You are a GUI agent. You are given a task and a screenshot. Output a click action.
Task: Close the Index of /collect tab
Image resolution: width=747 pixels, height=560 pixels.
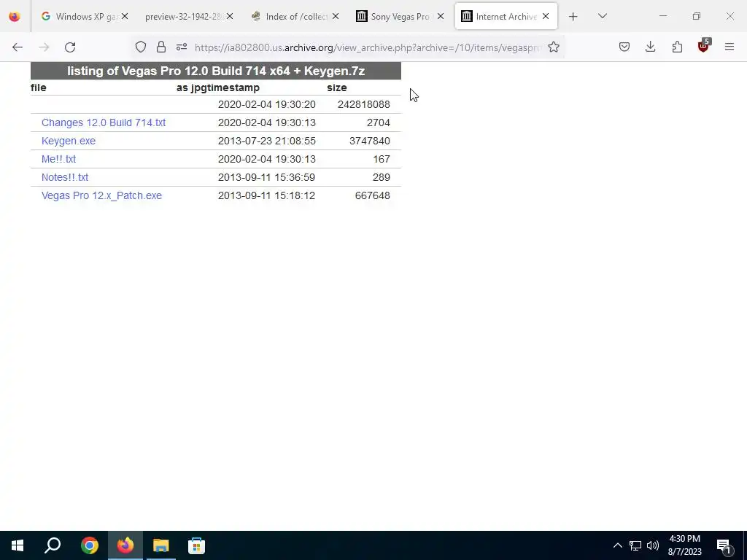pos(336,16)
